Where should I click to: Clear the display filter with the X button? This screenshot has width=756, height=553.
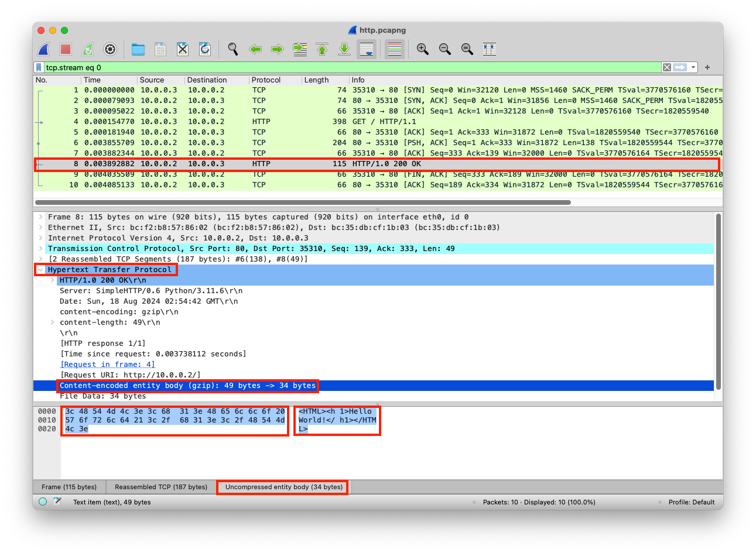(666, 67)
